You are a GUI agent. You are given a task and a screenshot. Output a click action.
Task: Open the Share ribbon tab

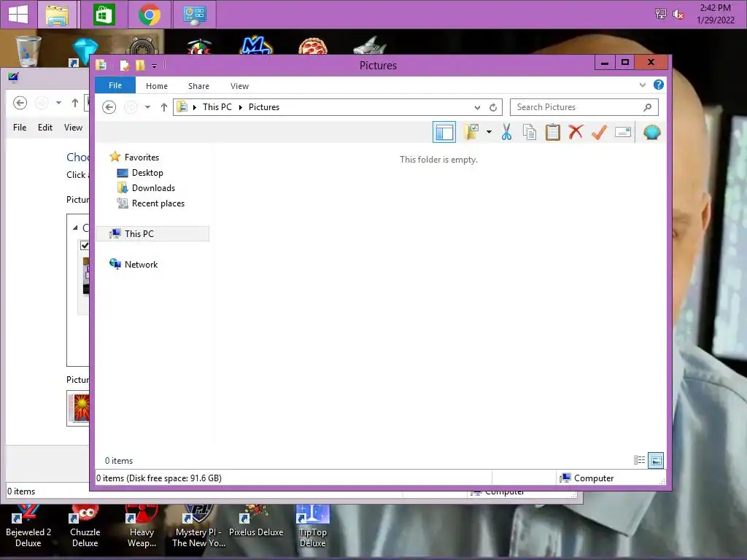(198, 86)
